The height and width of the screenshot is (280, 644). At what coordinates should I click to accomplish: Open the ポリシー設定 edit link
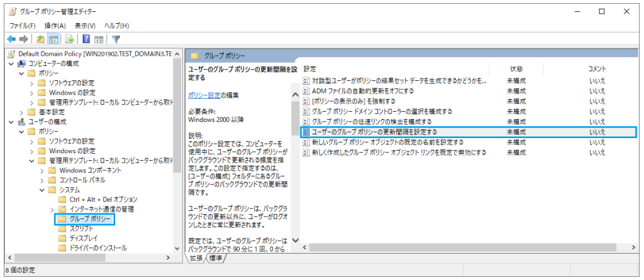(204, 95)
